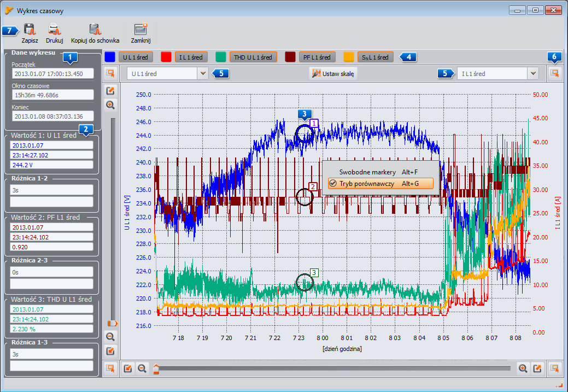This screenshot has height=392, width=568.
Task: Click minimum horizontal zoom icon left of bottom magnifier minus
Action: (x=128, y=368)
